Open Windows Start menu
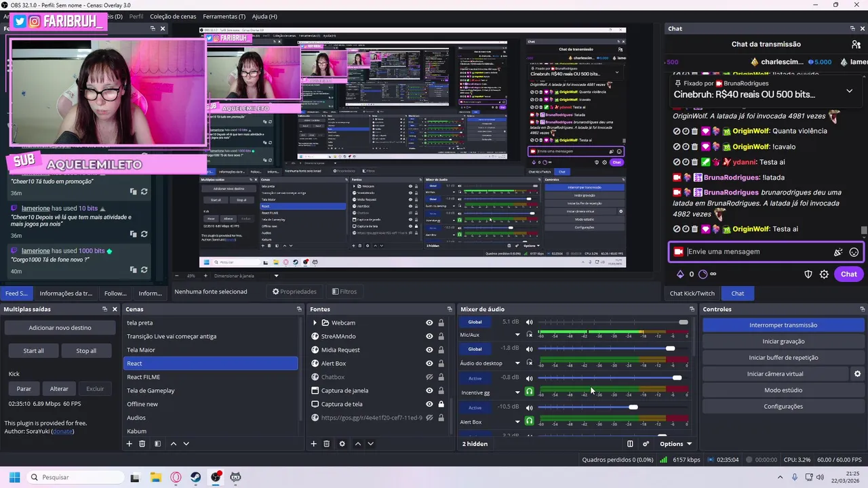 click(14, 477)
